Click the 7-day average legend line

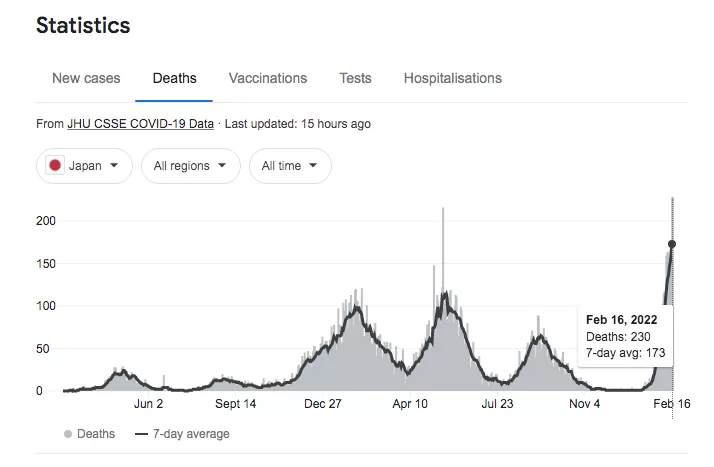pyautogui.click(x=141, y=434)
